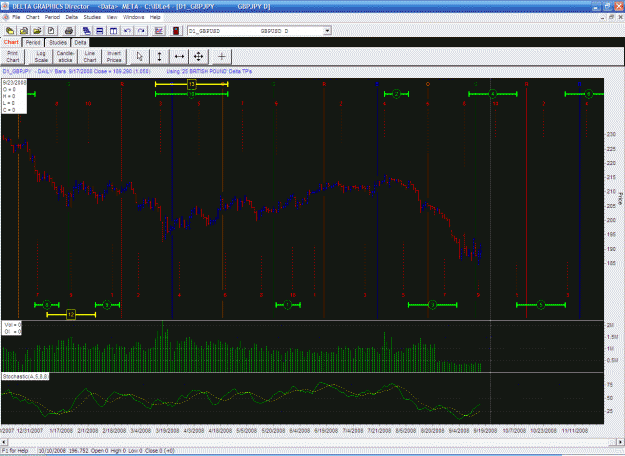Viewport: 625px width, 456px height.
Task: Click the green circled marker 6 at chart top
Action: (589, 94)
